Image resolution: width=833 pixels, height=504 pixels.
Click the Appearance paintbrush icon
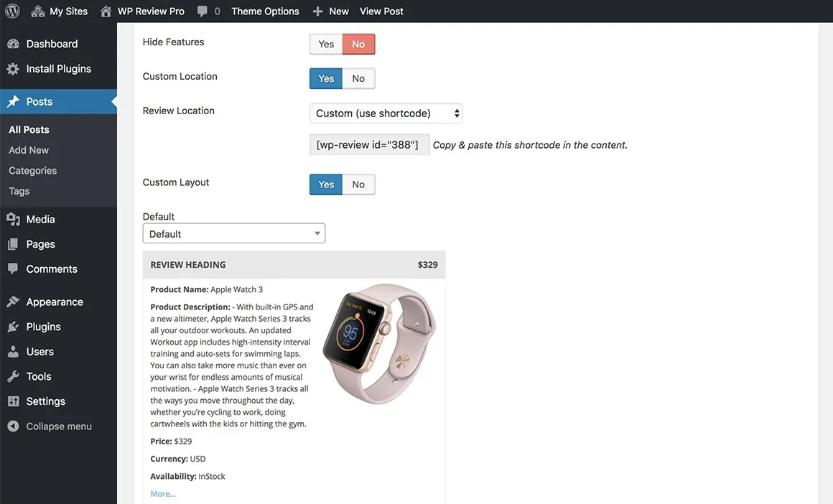[x=13, y=302]
